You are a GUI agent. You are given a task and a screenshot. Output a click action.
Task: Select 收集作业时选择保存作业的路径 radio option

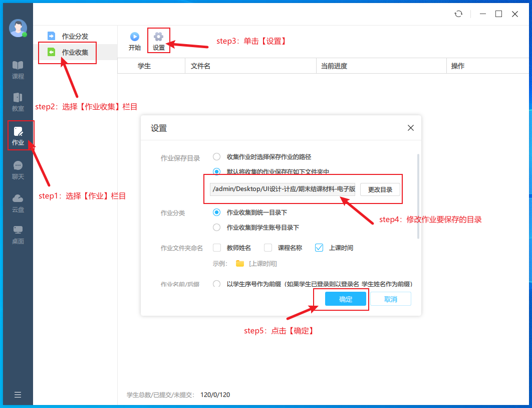pos(217,157)
